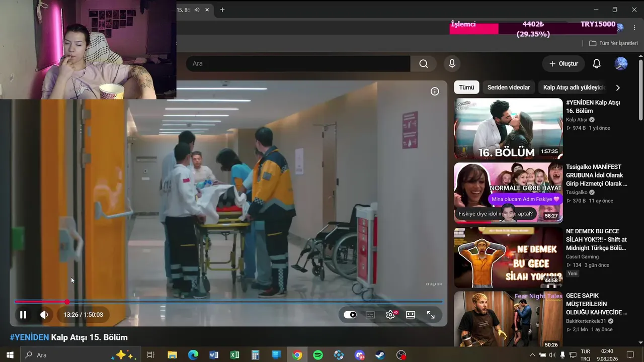
Task: Open the Shift at Midnight video thumbnail
Action: pos(508,257)
